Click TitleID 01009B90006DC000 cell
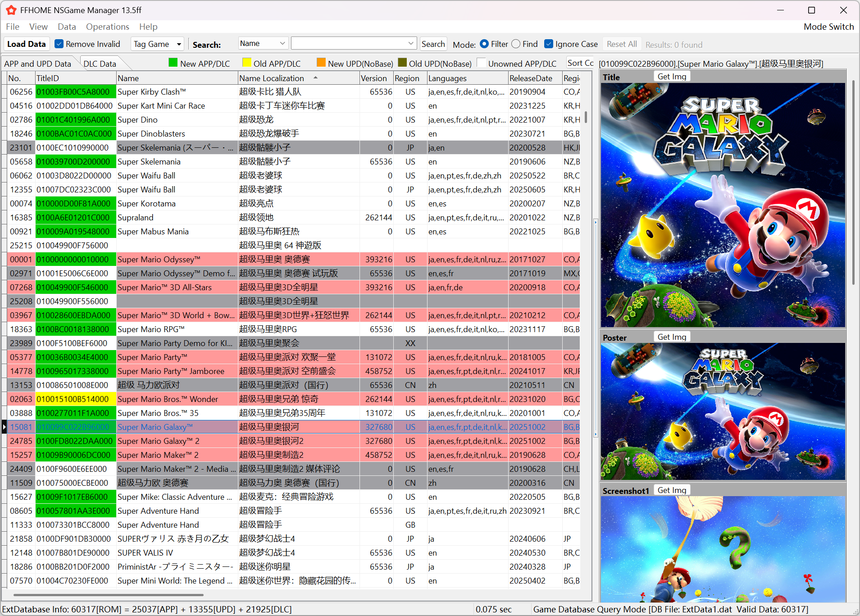Screen dimensions: 860x616 [76, 455]
